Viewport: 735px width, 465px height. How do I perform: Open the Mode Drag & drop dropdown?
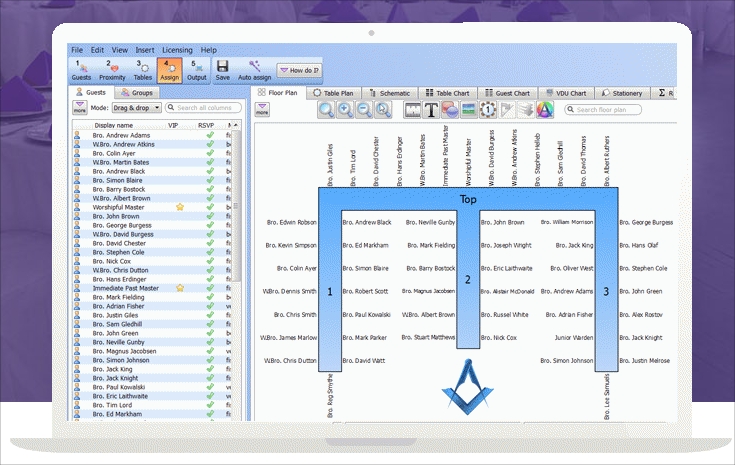(137, 107)
